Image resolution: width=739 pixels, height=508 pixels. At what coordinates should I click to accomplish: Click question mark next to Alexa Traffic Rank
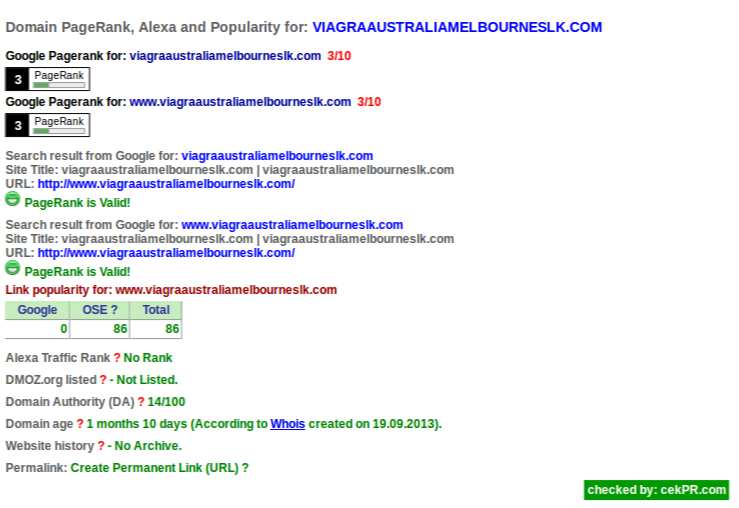pyautogui.click(x=117, y=358)
